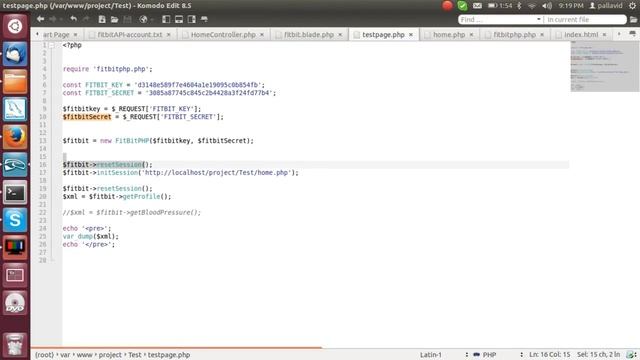Click '(root)' in the breadcrumb bar
Image resolution: width=640 pixels, height=360 pixels.
click(x=44, y=355)
